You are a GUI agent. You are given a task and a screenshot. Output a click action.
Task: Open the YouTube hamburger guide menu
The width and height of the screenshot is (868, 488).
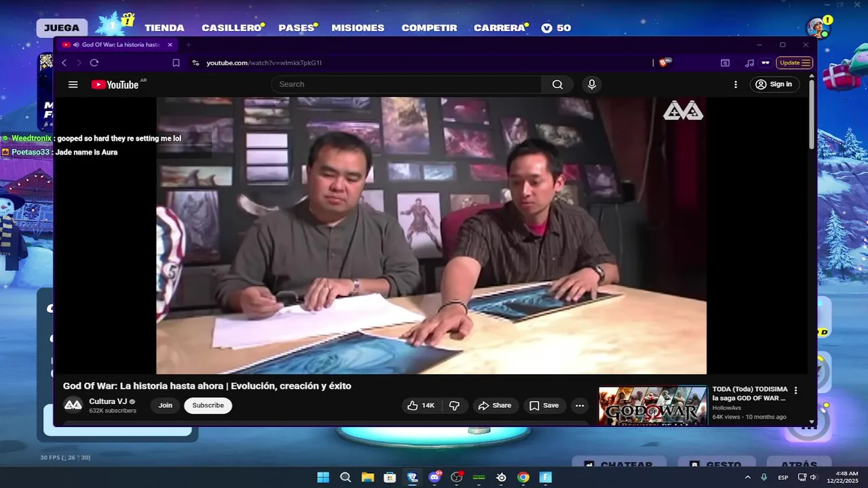(x=73, y=85)
